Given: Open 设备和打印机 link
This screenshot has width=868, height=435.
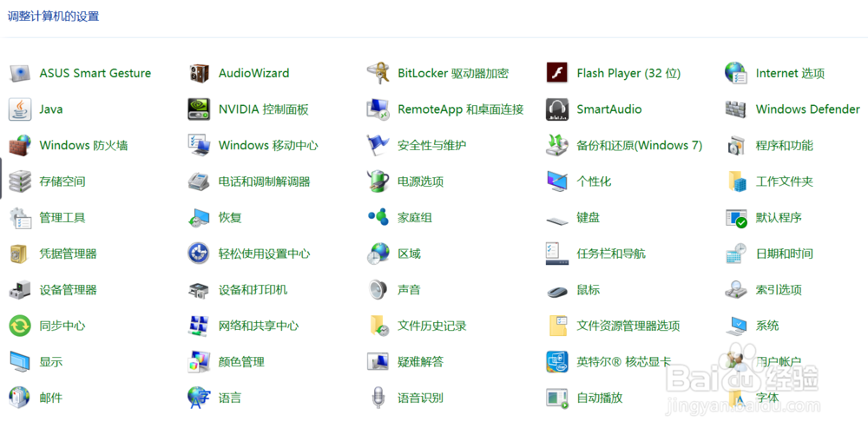Looking at the screenshot, I should tap(253, 289).
